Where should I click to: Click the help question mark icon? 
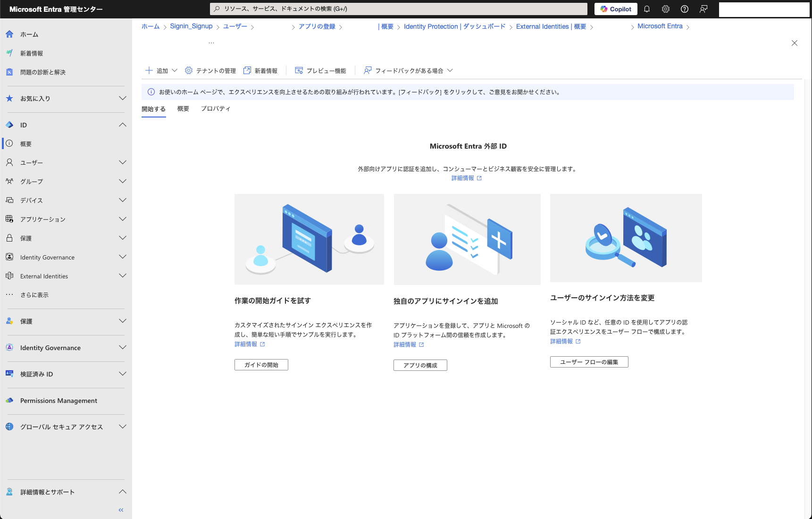coord(685,9)
